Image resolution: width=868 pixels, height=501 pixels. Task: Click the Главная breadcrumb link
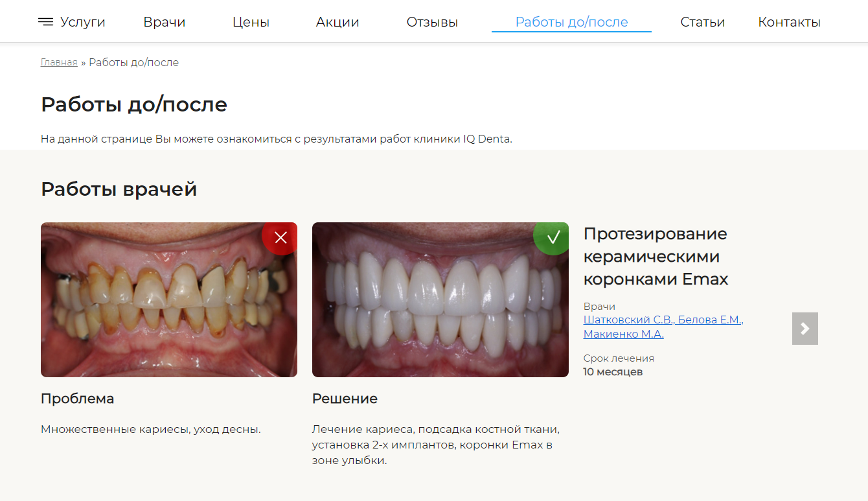pyautogui.click(x=58, y=62)
